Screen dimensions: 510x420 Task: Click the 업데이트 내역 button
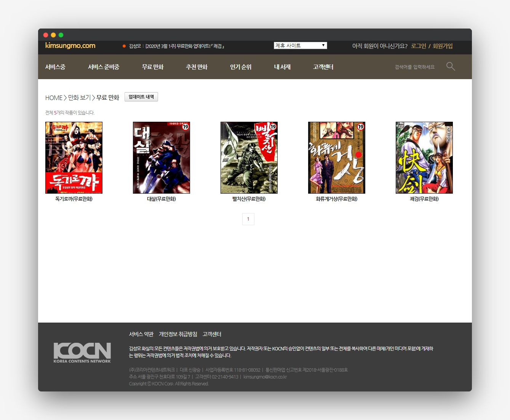[x=141, y=97]
